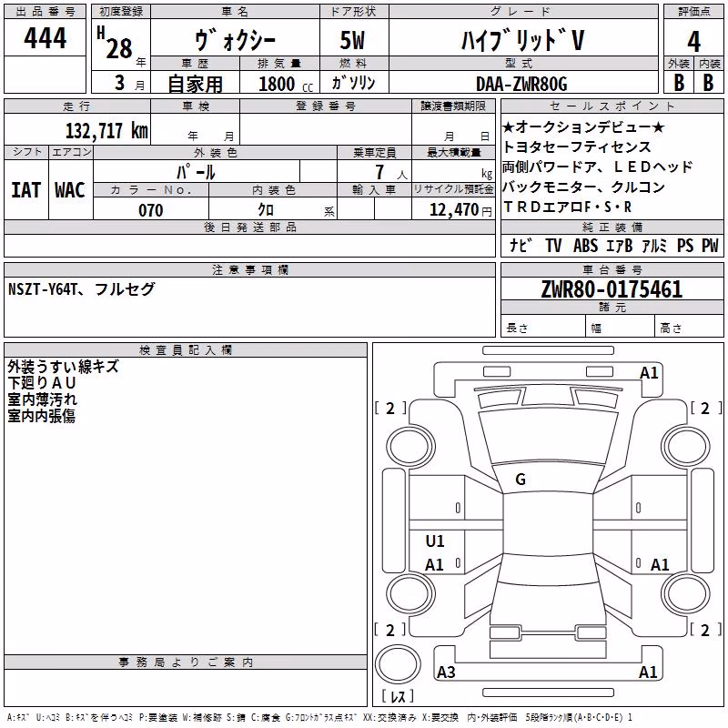
Task: Click the アルミ equipment item
Action: pyautogui.click(x=654, y=246)
